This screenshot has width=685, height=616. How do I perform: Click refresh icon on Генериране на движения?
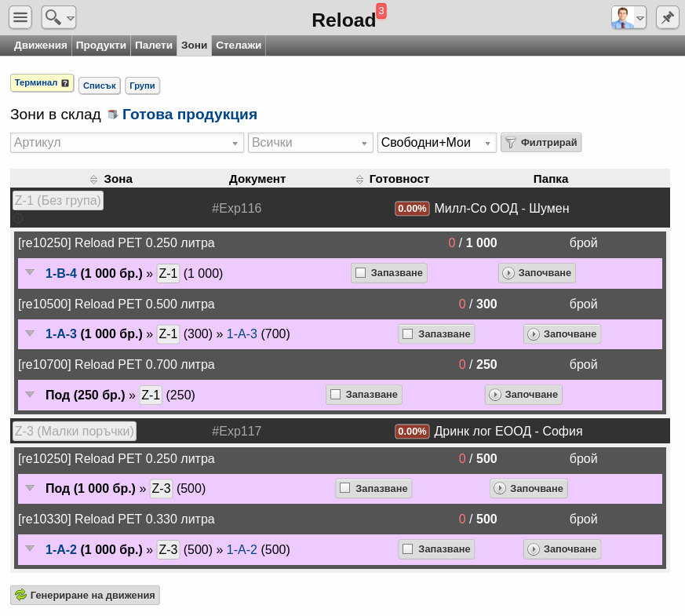[x=20, y=595]
